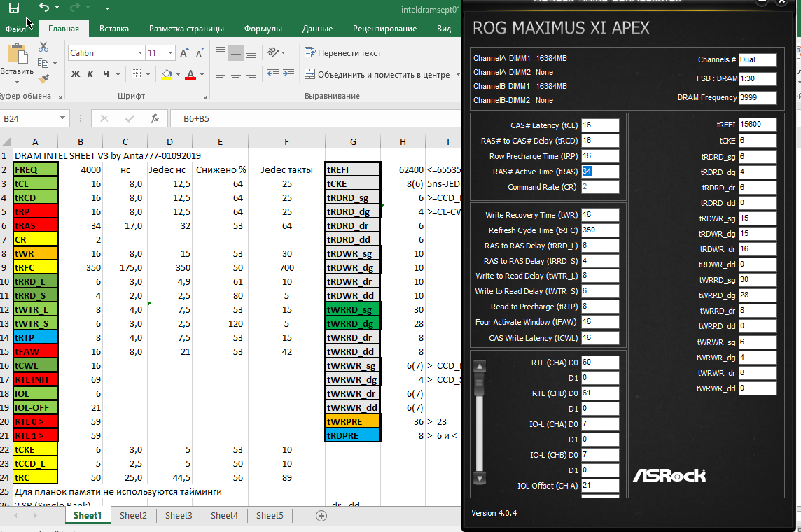Viewport: 801px width, 532px height.
Task: Click the New Sheet plus button
Action: click(x=321, y=516)
